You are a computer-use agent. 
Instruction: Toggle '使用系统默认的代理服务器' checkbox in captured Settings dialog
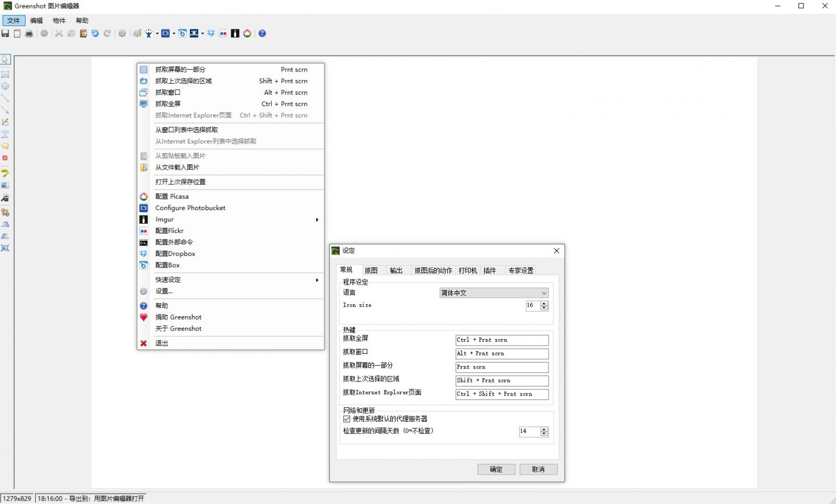347,419
